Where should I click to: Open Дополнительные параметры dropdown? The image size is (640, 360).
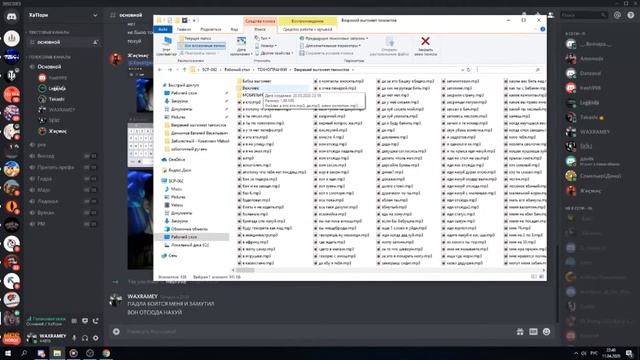pyautogui.click(x=330, y=46)
